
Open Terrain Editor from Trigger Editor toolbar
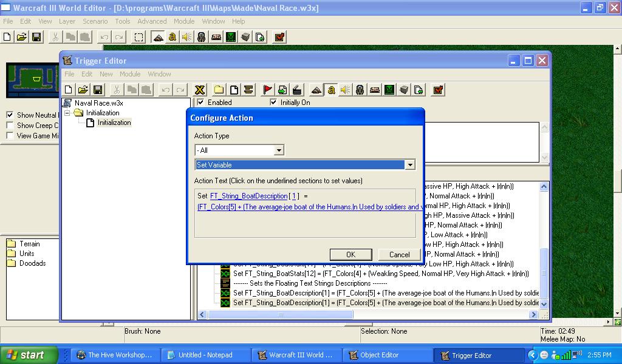point(316,90)
